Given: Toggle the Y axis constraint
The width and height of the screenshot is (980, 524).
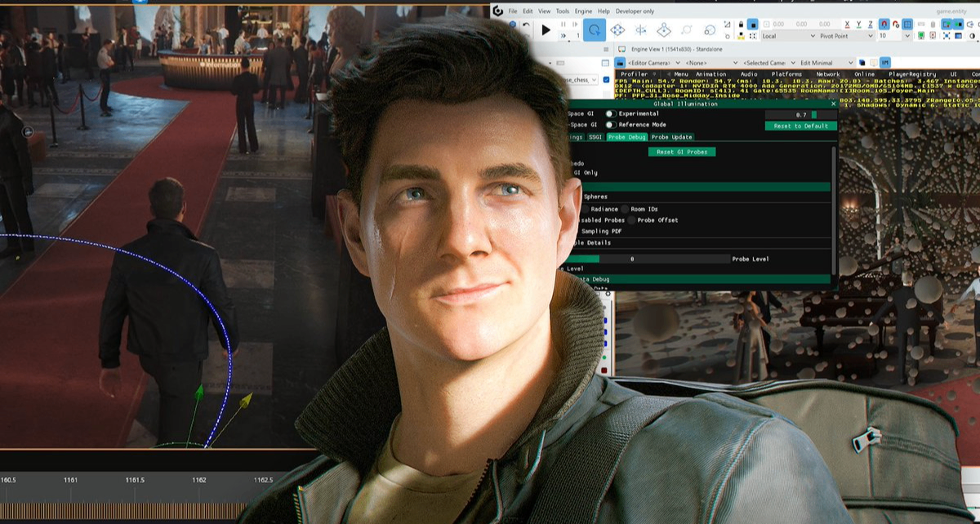Looking at the screenshot, I should (x=858, y=24).
